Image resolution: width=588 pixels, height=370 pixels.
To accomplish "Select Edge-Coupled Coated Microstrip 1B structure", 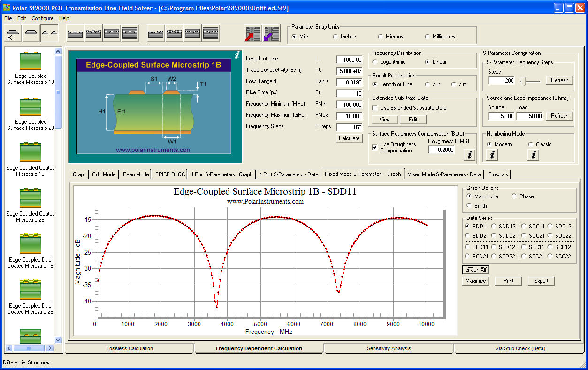I will tap(31, 160).
